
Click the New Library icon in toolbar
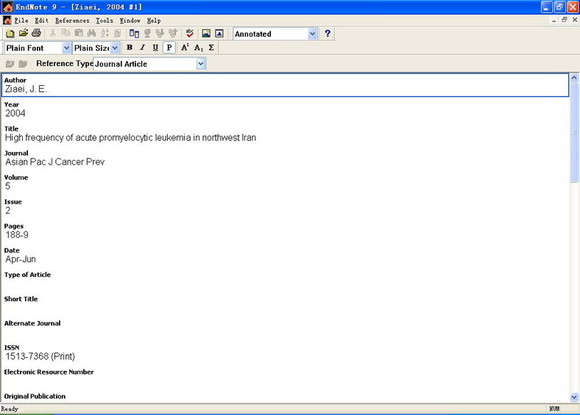pos(10,34)
